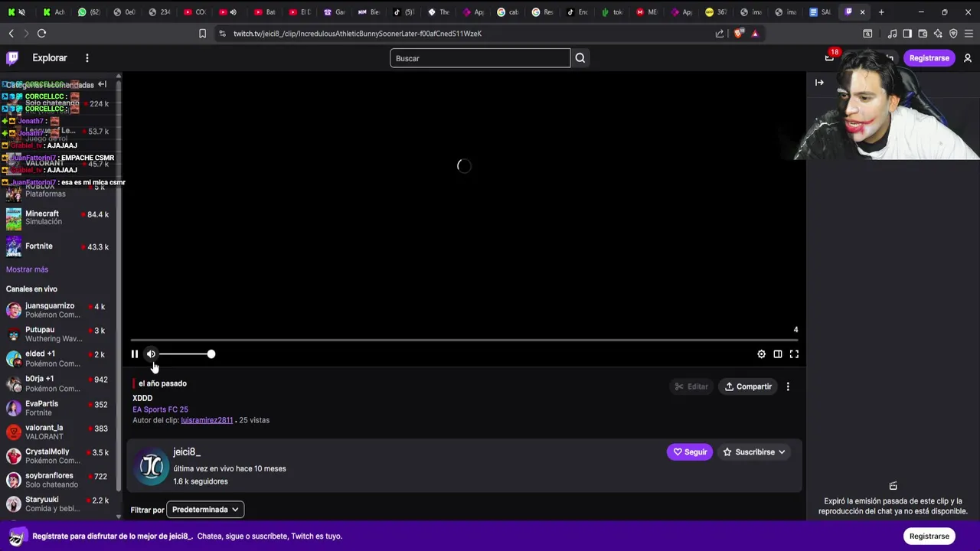The height and width of the screenshot is (551, 980).
Task: Switch to the SAL tab
Action: click(x=819, y=12)
